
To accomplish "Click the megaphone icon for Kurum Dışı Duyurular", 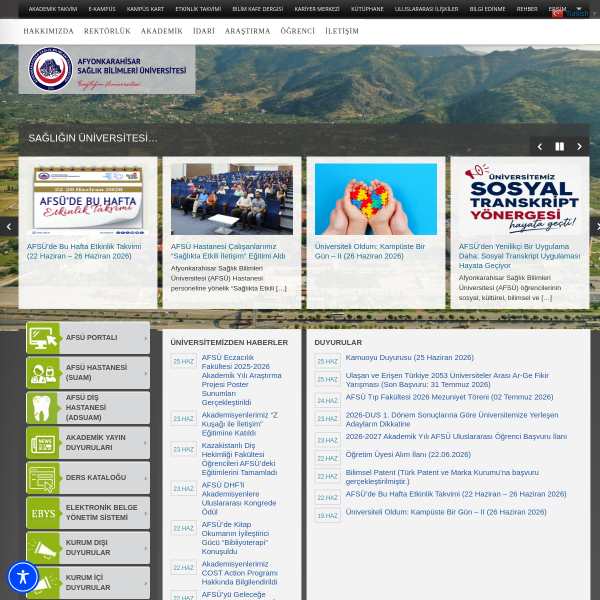I will pos(43,548).
